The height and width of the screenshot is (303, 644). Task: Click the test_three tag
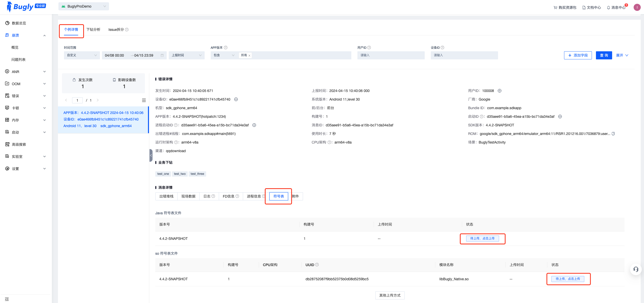[197, 174]
